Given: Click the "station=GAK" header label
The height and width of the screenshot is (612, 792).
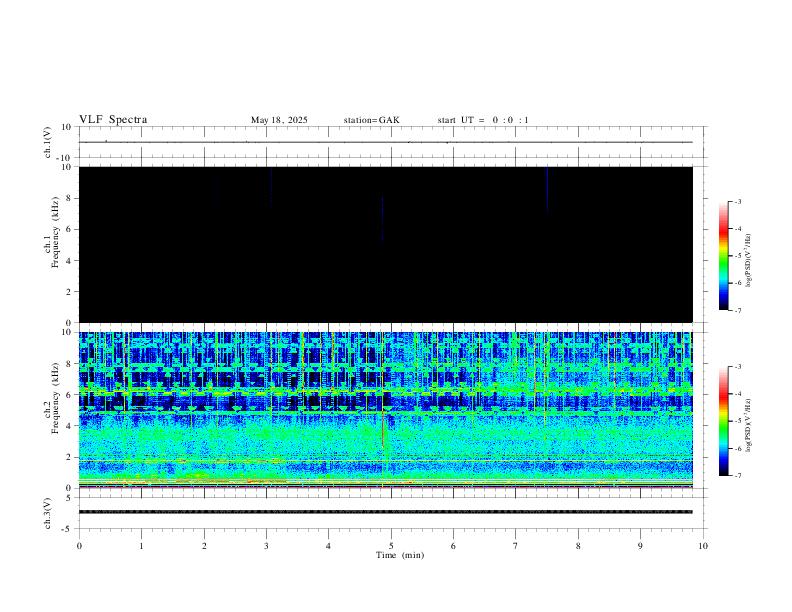Looking at the screenshot, I should [371, 120].
